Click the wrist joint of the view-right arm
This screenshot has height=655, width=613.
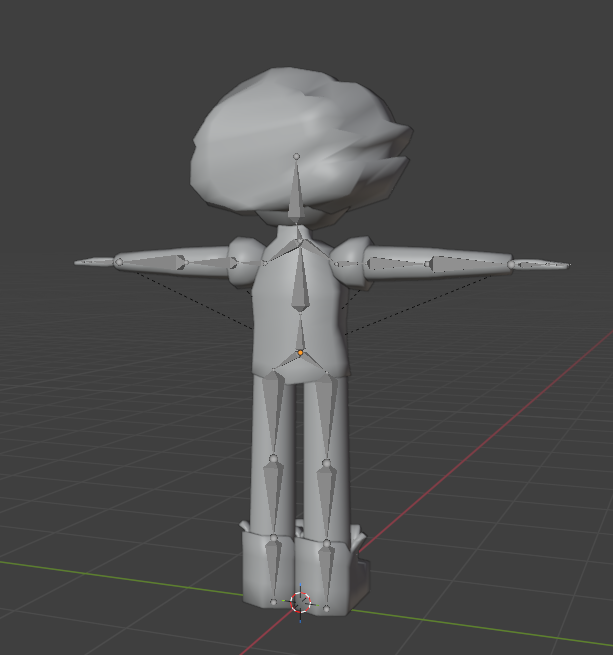pos(511,264)
